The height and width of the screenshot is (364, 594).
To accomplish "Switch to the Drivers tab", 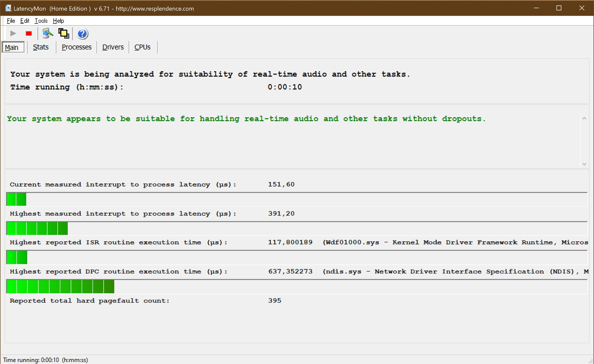I will click(x=113, y=47).
